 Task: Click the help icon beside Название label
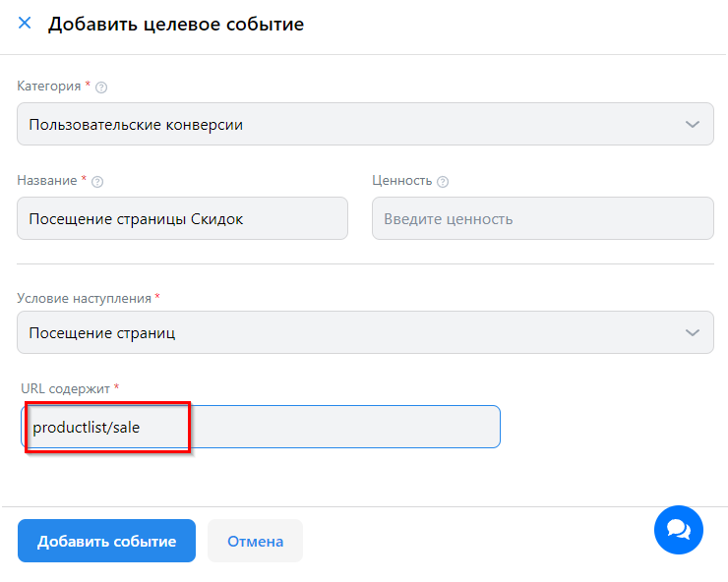(97, 182)
